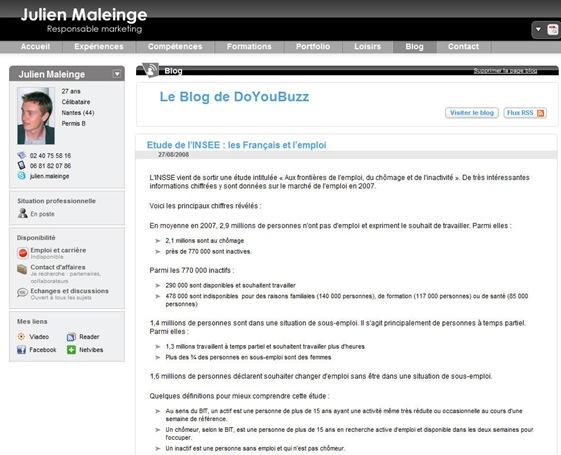This screenshot has height=455, width=561.
Task: Select the Portfolio tab
Action: (x=313, y=47)
